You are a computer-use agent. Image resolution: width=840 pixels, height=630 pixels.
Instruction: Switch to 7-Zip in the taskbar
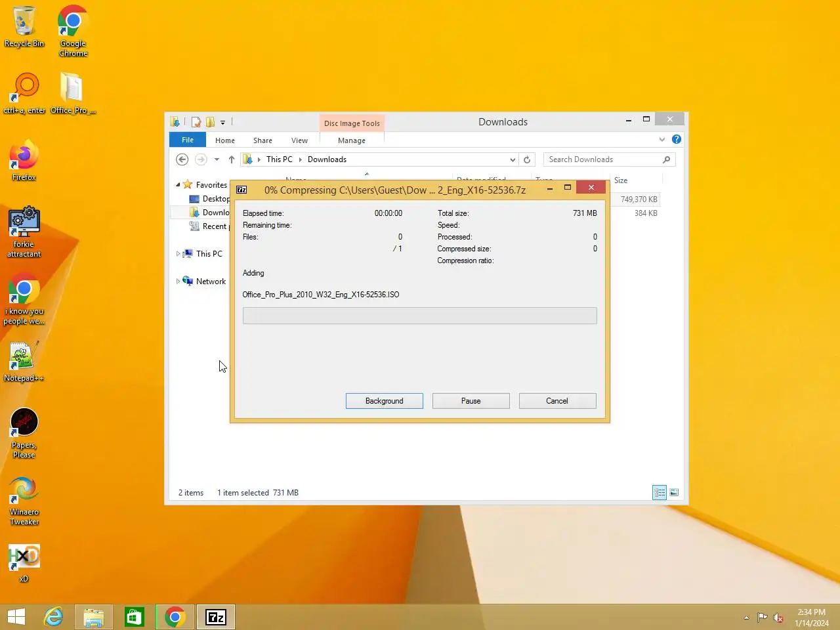click(216, 617)
